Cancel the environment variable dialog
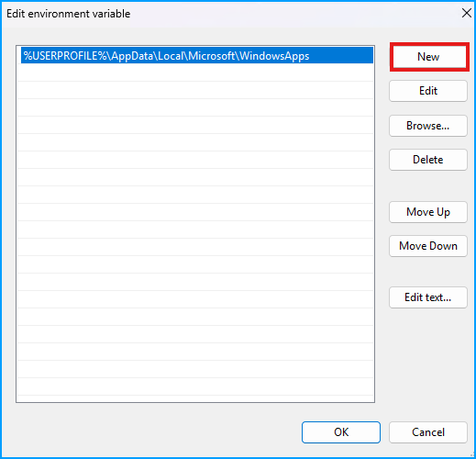Screen dimensions: 476x459 point(428,432)
